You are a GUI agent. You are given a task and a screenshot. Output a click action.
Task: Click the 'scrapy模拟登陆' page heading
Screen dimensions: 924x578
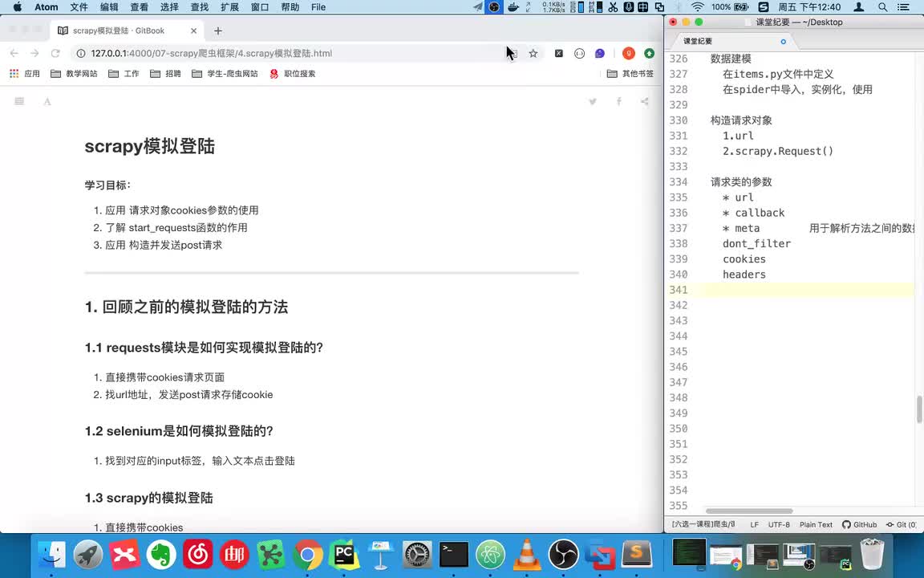[x=150, y=146]
